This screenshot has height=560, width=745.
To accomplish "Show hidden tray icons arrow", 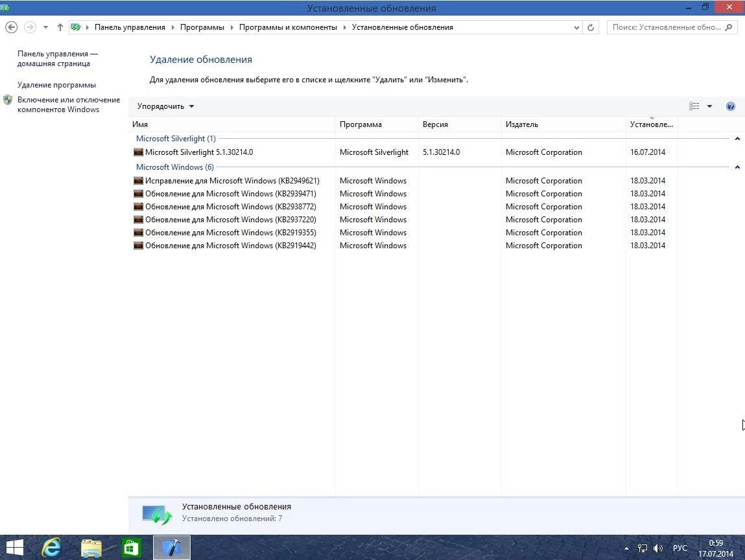I will pyautogui.click(x=627, y=548).
